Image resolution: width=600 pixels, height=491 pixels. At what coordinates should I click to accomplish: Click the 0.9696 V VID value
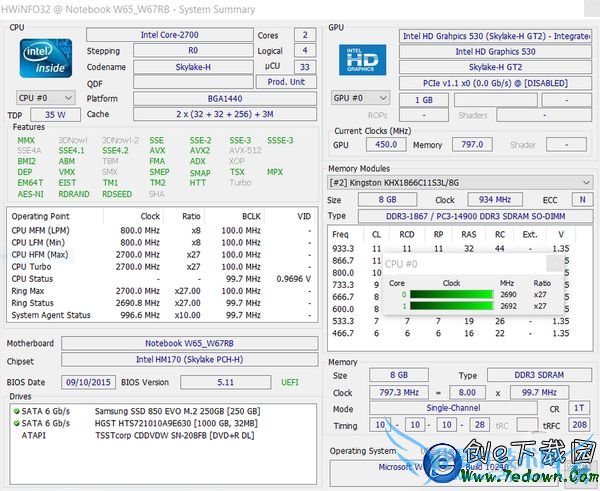click(293, 279)
